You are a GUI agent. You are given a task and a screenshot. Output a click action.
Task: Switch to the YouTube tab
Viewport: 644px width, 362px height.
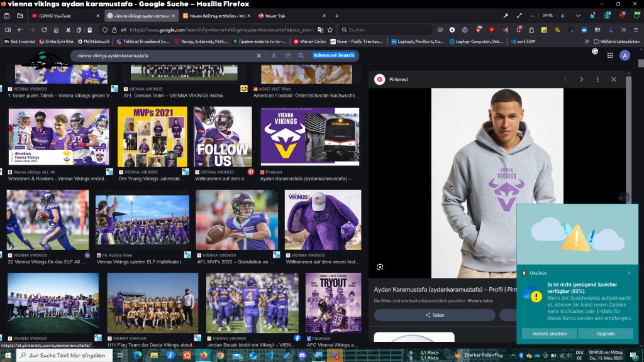[x=65, y=16]
